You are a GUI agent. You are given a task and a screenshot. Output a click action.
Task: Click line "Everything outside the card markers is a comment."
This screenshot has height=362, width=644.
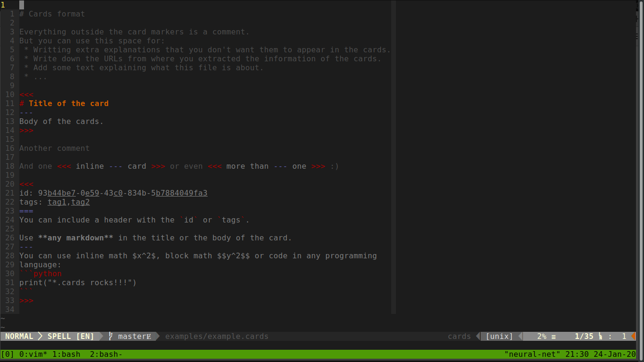(134, 32)
